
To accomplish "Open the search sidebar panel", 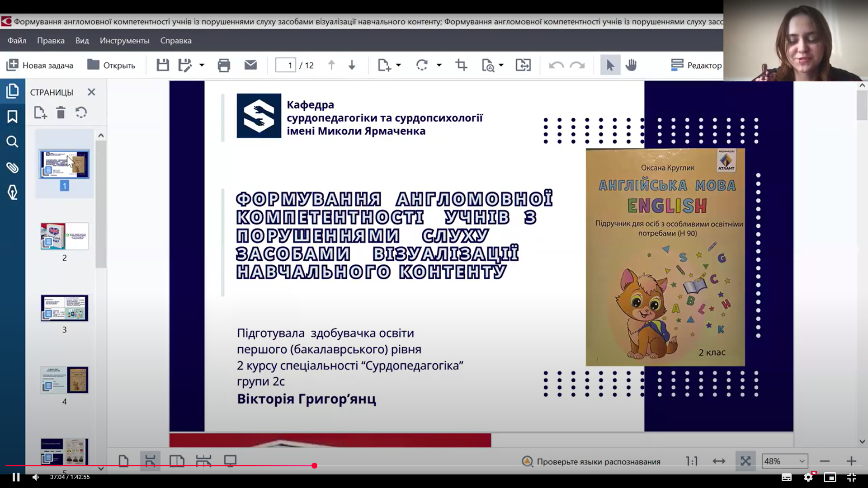I will [12, 142].
